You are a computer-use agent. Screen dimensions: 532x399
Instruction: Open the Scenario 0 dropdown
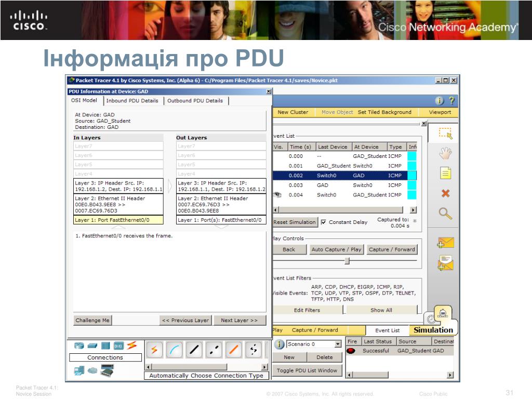coord(338,344)
